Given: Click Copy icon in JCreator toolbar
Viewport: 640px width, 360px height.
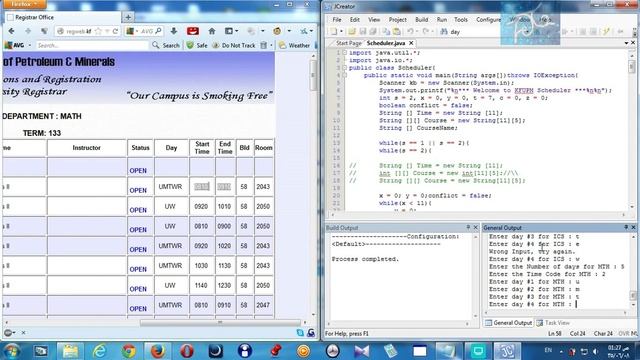Looking at the screenshot, I should click(x=386, y=31).
